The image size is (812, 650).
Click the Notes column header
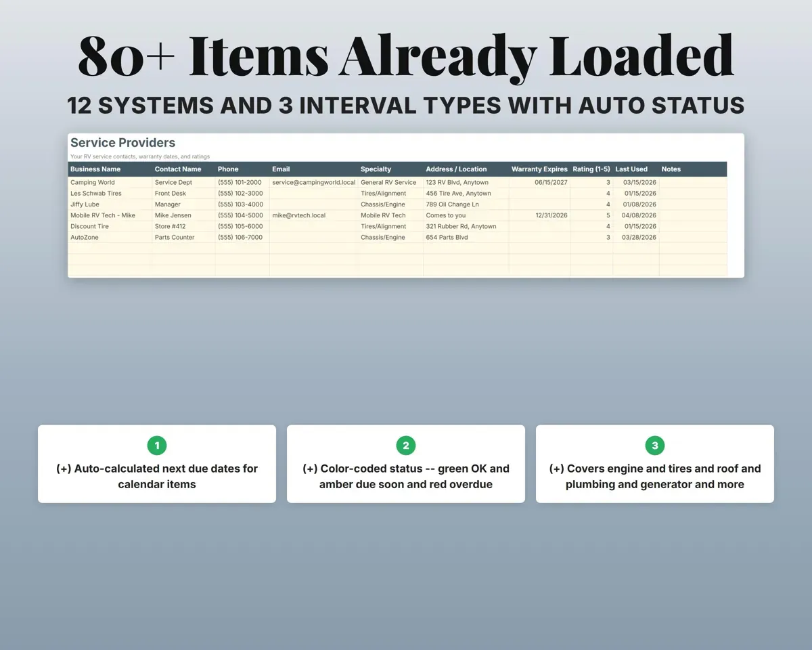693,169
